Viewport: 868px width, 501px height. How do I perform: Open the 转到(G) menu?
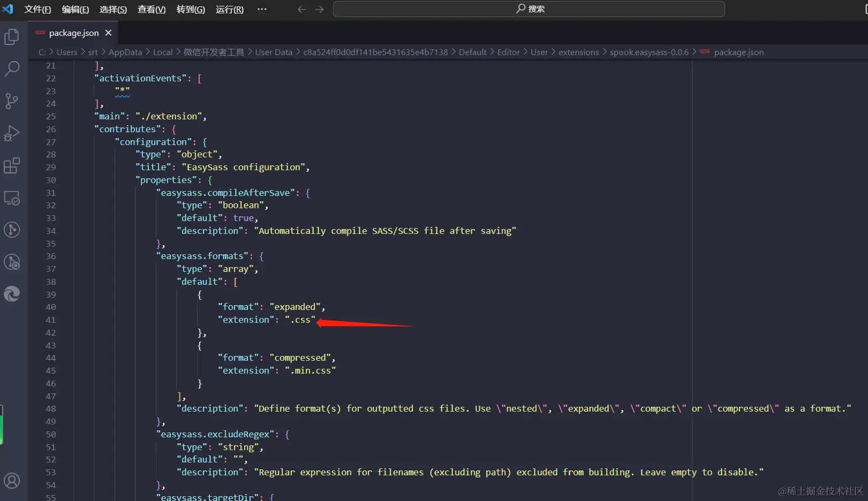point(191,9)
